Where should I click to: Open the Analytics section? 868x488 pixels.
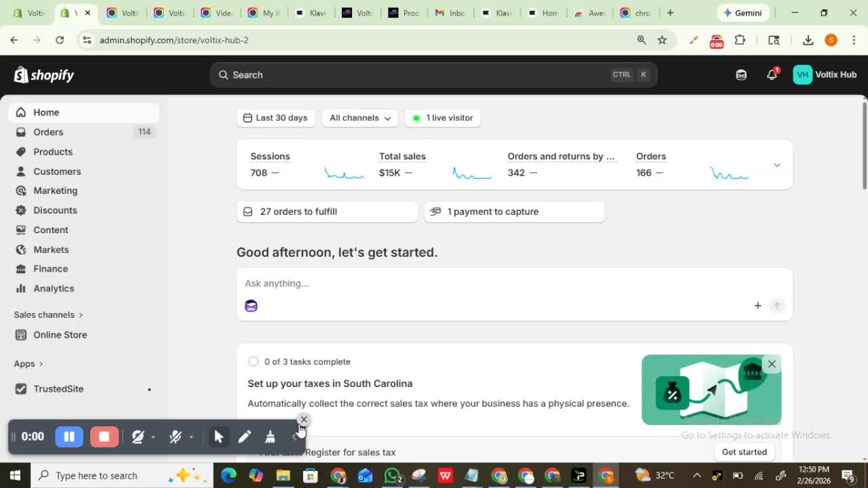[53, 288]
